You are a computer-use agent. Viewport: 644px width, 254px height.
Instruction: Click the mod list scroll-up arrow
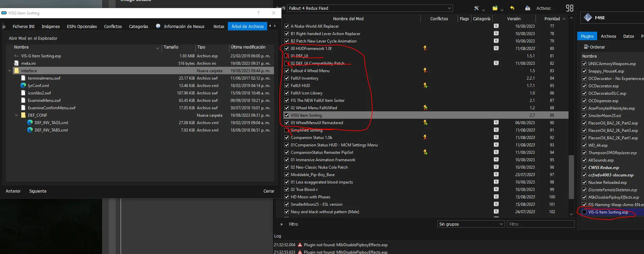click(x=571, y=18)
